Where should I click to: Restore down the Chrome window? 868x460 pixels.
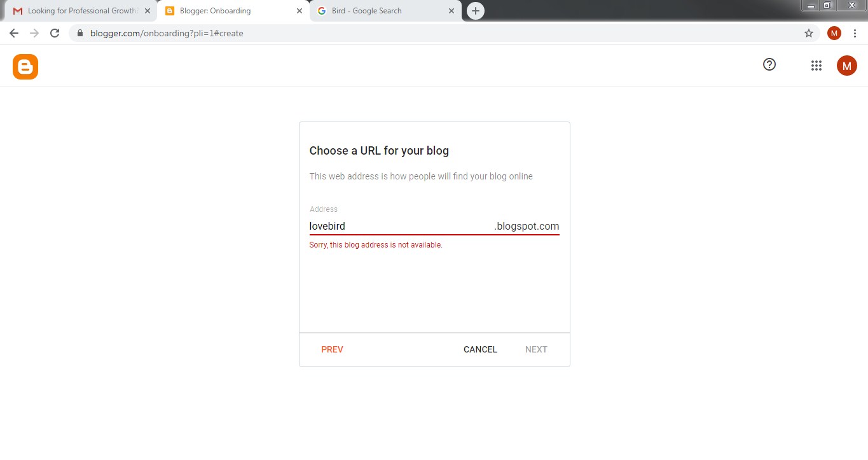click(x=827, y=5)
